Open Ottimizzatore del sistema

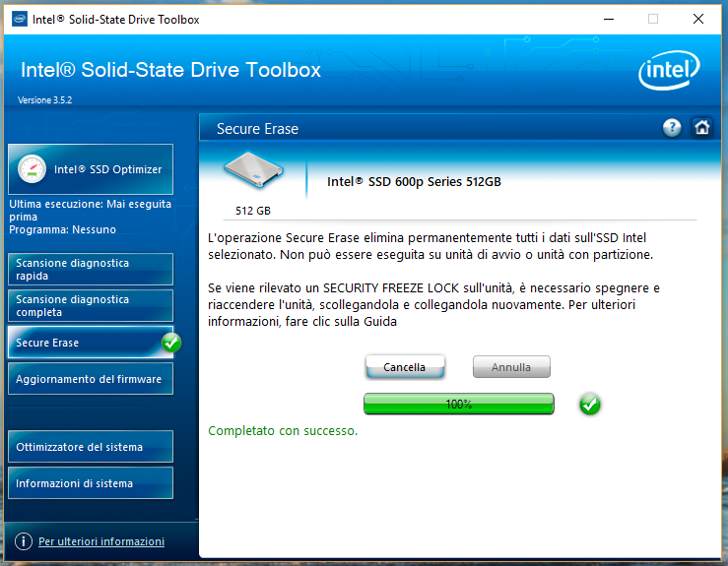(x=90, y=447)
